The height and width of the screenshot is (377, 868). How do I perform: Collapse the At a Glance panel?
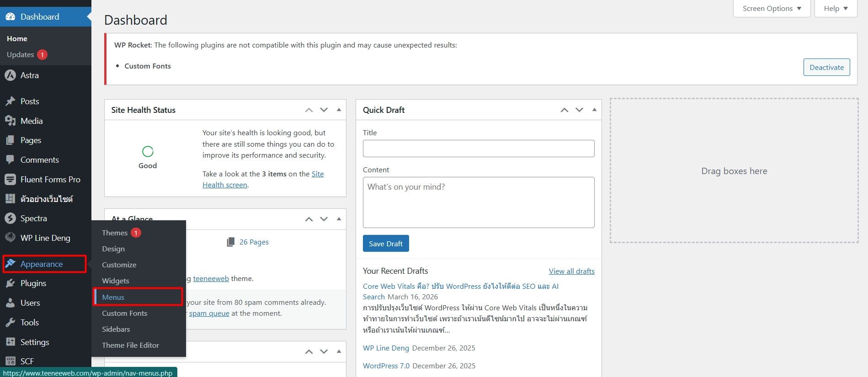[x=339, y=219]
